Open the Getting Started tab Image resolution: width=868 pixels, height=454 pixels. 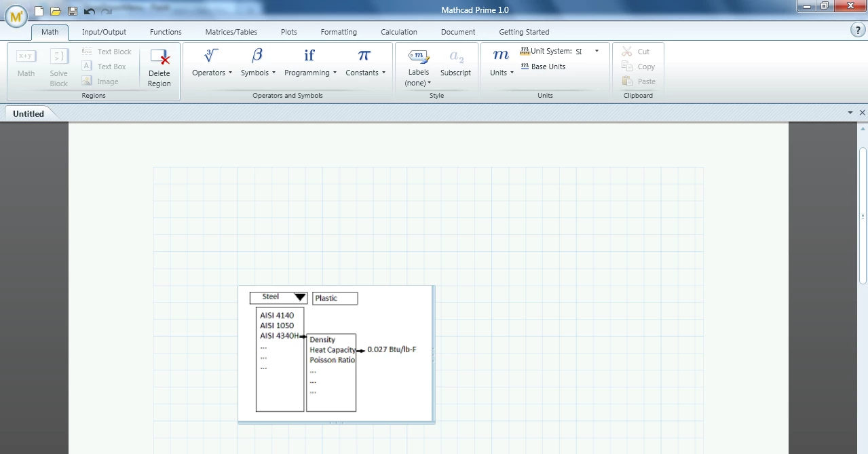point(524,32)
